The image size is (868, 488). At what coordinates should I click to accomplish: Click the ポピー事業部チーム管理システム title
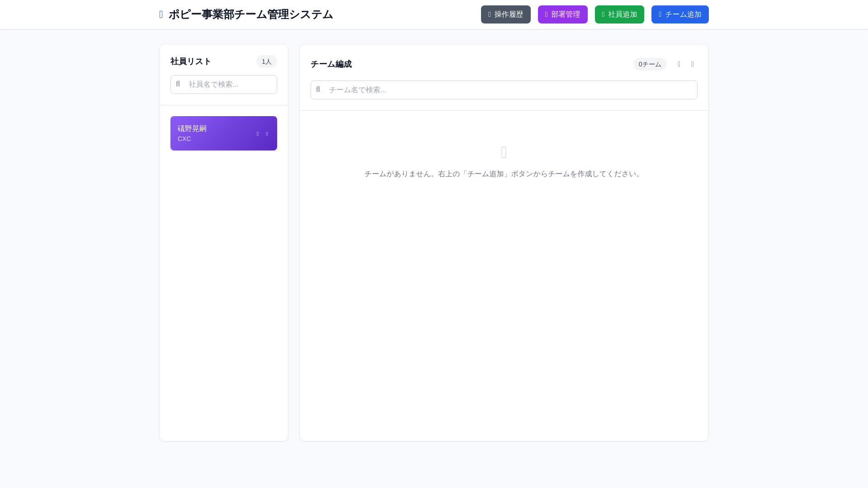251,14
